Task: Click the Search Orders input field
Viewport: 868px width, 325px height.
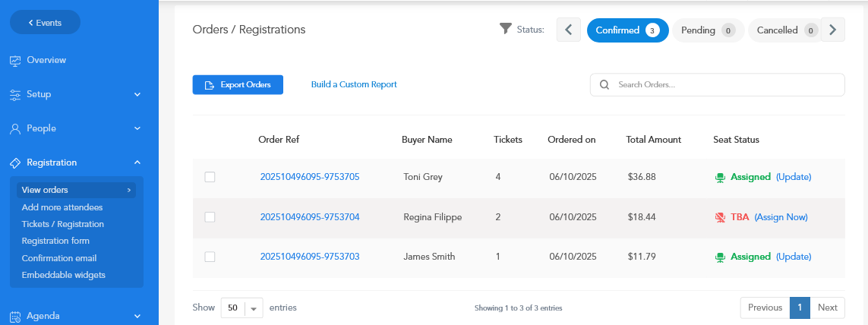Action: pos(725,84)
